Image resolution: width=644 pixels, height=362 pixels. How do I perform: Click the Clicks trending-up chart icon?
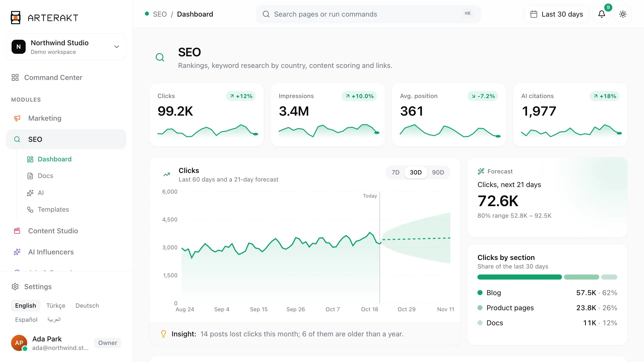[167, 174]
